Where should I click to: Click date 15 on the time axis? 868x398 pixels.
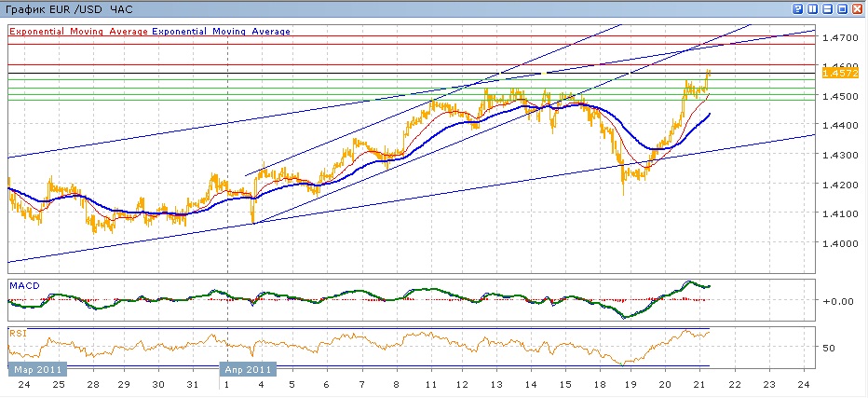pyautogui.click(x=564, y=384)
